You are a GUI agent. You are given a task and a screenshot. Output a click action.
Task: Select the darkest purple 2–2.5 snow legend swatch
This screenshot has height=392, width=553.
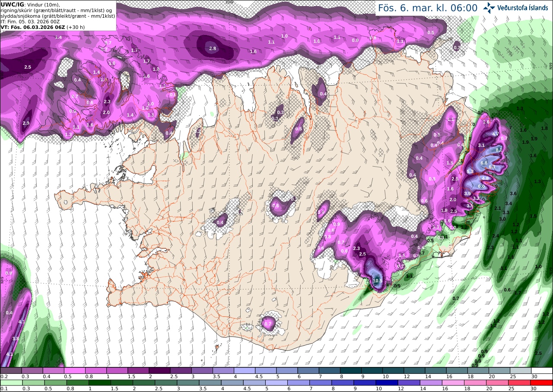(x=159, y=370)
